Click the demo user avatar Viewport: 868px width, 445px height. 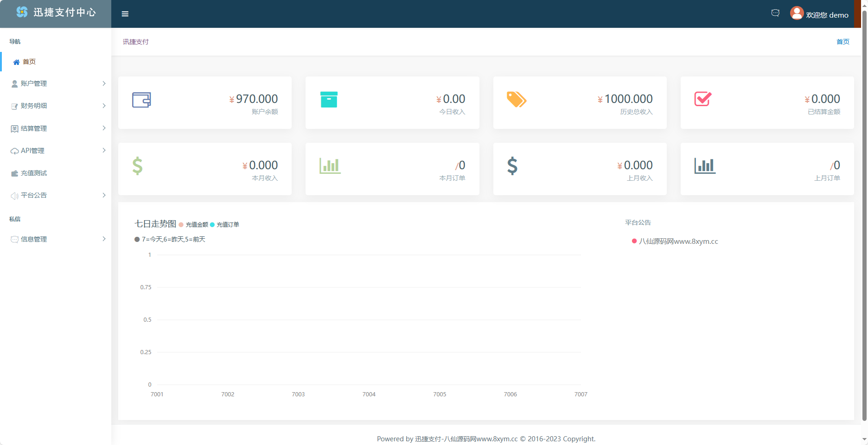point(797,13)
